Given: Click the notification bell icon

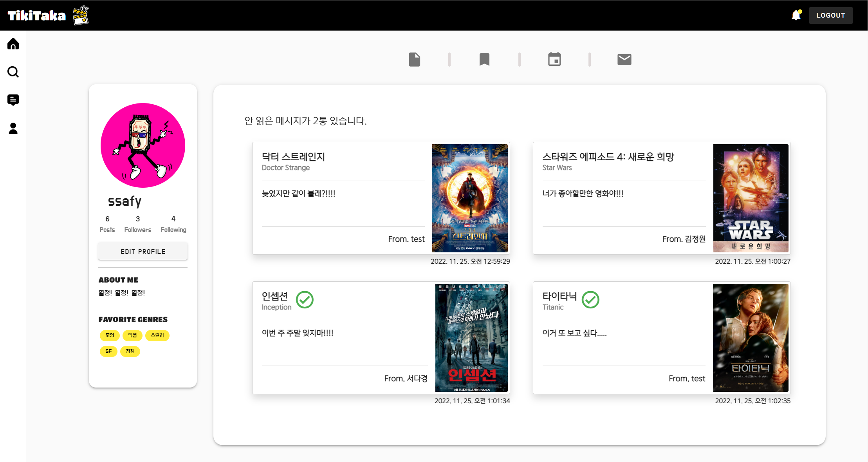Looking at the screenshot, I should point(796,15).
